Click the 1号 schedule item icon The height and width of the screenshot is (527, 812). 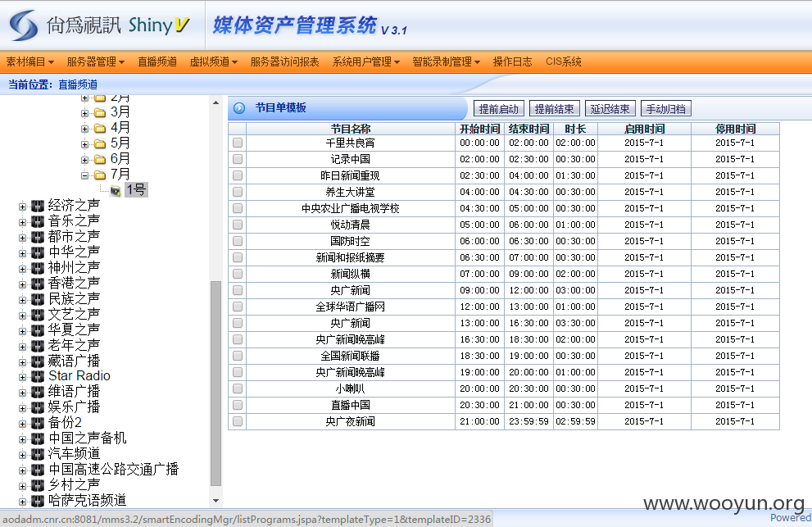pyautogui.click(x=115, y=191)
